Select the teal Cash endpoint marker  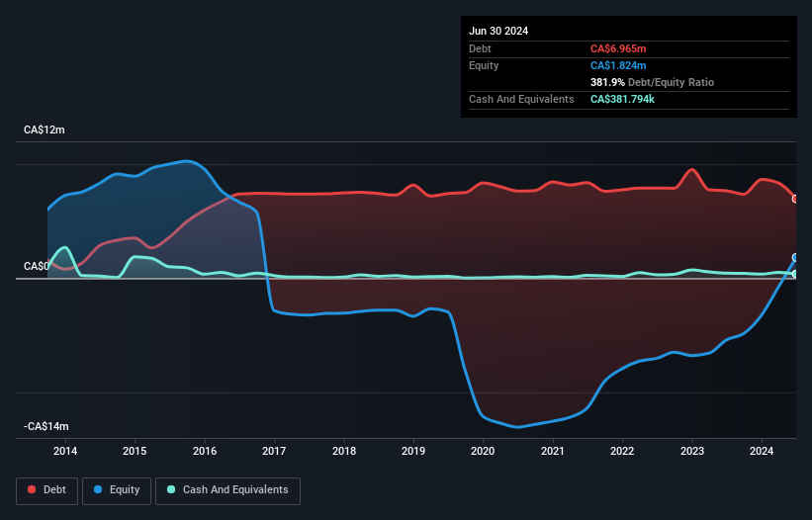[x=795, y=274]
